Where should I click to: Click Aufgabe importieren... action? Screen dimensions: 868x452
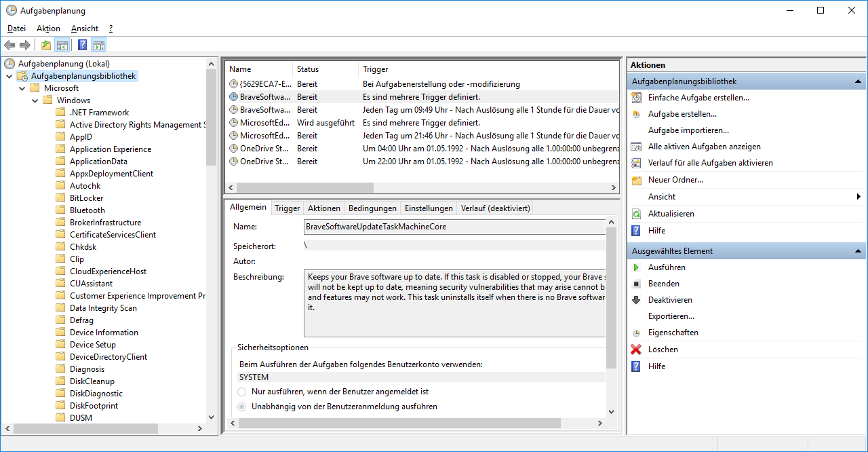(688, 130)
